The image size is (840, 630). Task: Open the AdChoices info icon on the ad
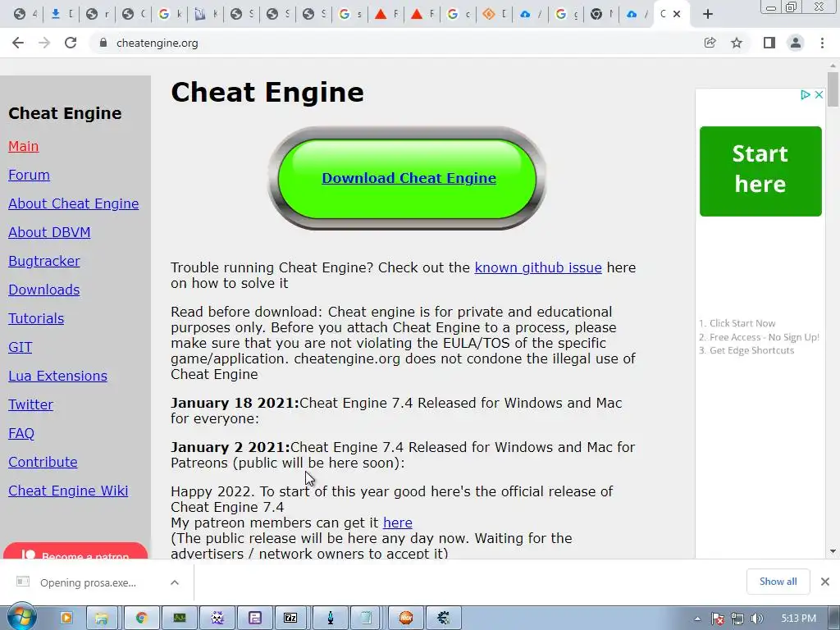click(x=806, y=95)
